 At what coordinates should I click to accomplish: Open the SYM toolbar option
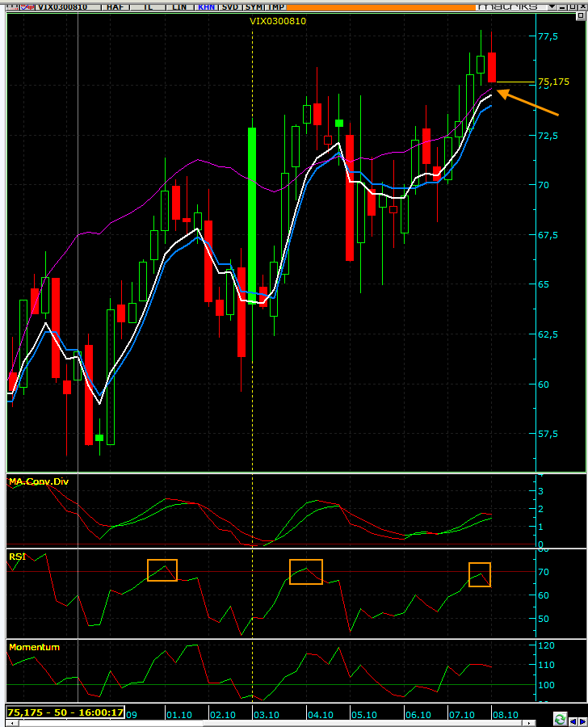point(254,6)
